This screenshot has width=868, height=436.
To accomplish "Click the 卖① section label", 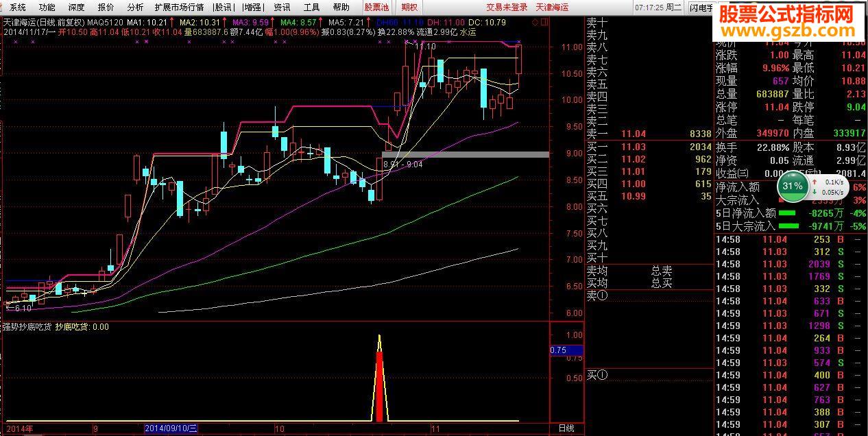I will click(597, 296).
